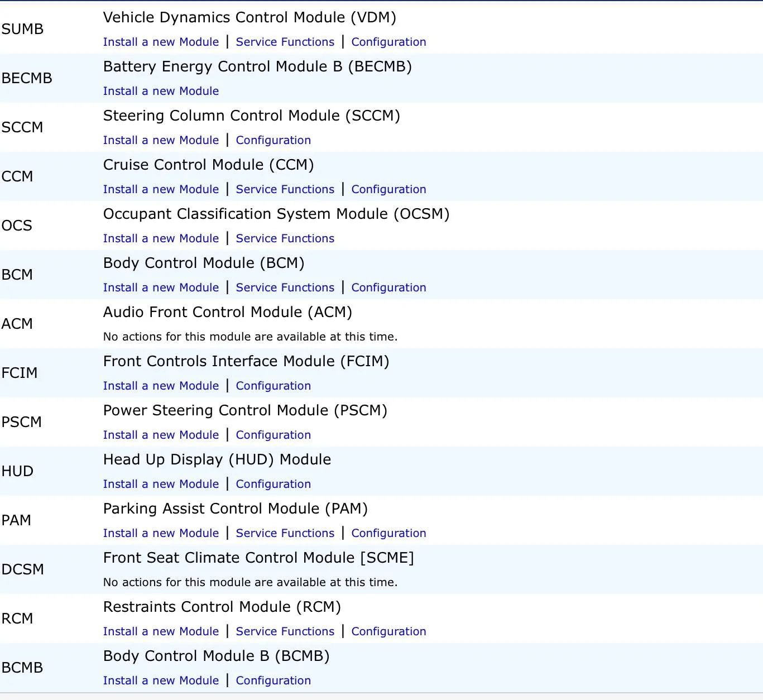Open Configuration for Body Control Module (BCM)
The height and width of the screenshot is (700, 763).
click(x=388, y=287)
